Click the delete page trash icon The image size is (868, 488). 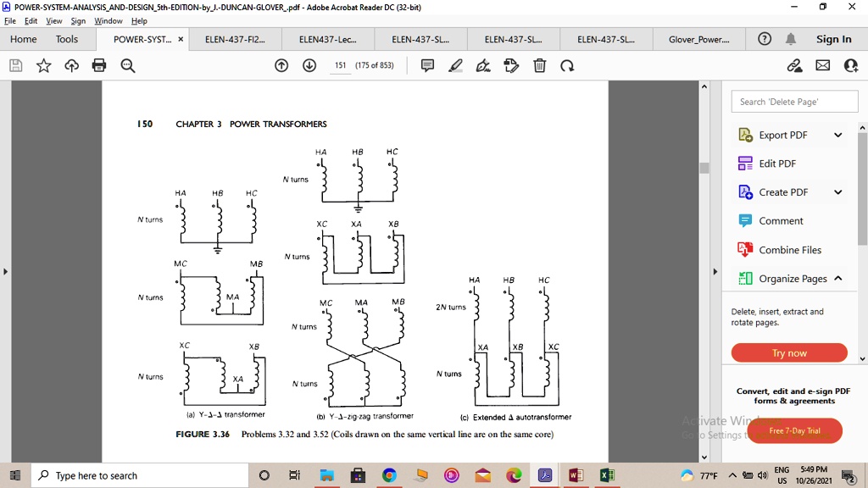pos(540,66)
